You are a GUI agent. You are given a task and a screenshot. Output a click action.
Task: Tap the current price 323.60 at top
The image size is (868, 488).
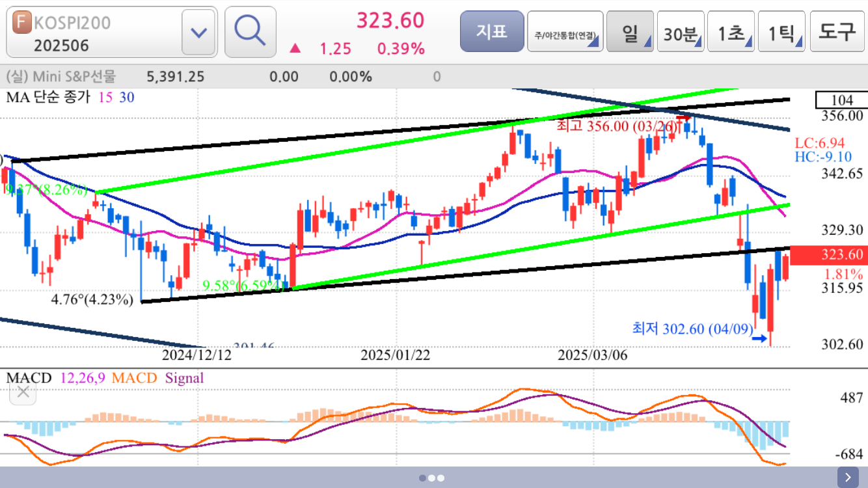point(390,20)
